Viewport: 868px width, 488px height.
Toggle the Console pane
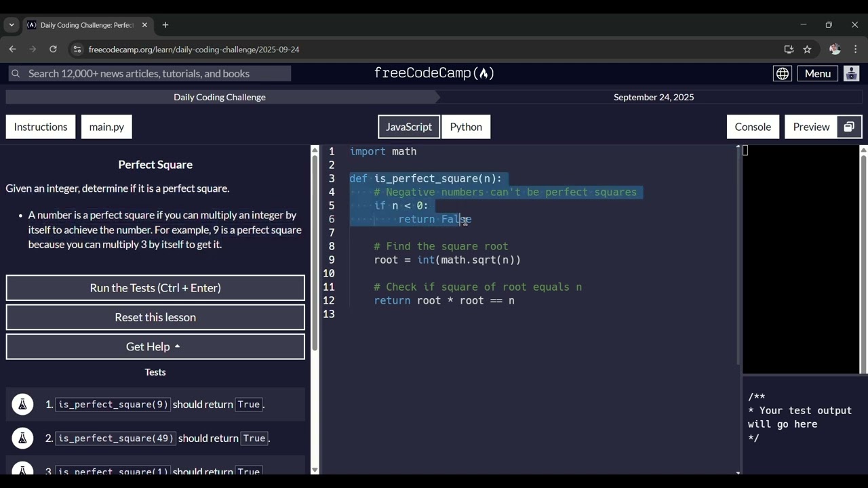[753, 127]
